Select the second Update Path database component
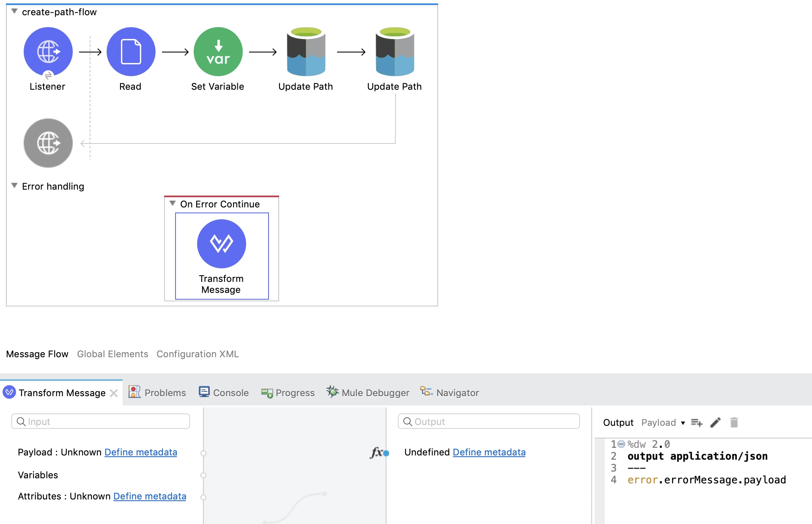 tap(394, 51)
